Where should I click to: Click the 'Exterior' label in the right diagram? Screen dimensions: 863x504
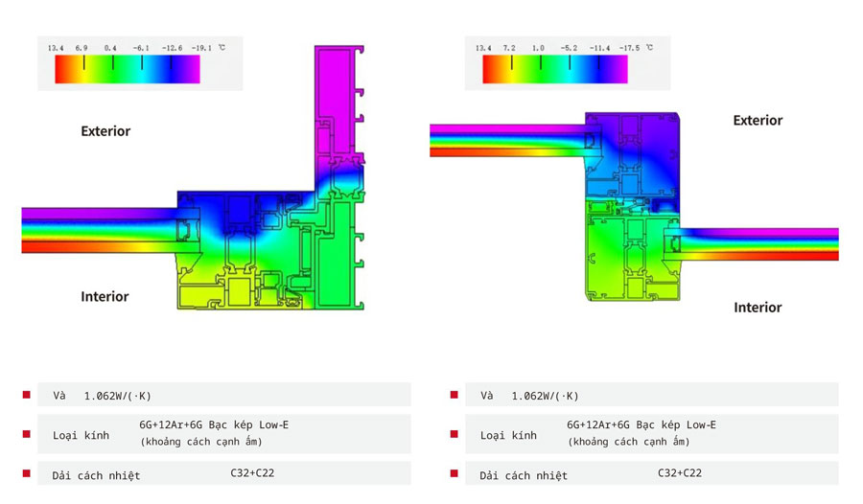pos(758,121)
